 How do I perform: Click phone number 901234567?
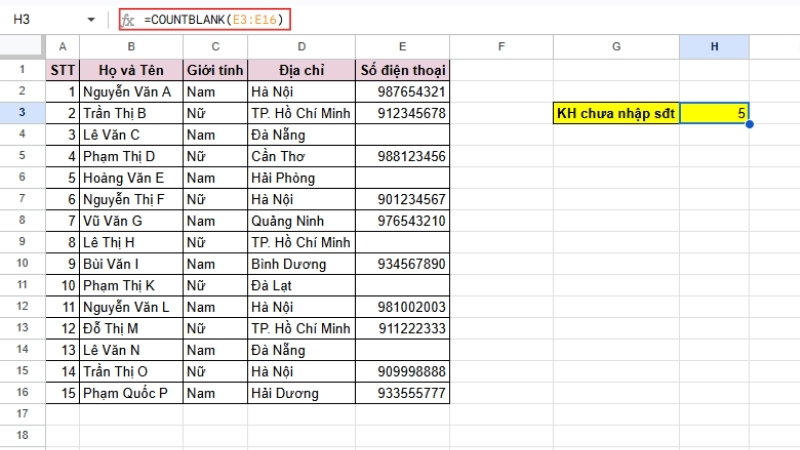403,199
